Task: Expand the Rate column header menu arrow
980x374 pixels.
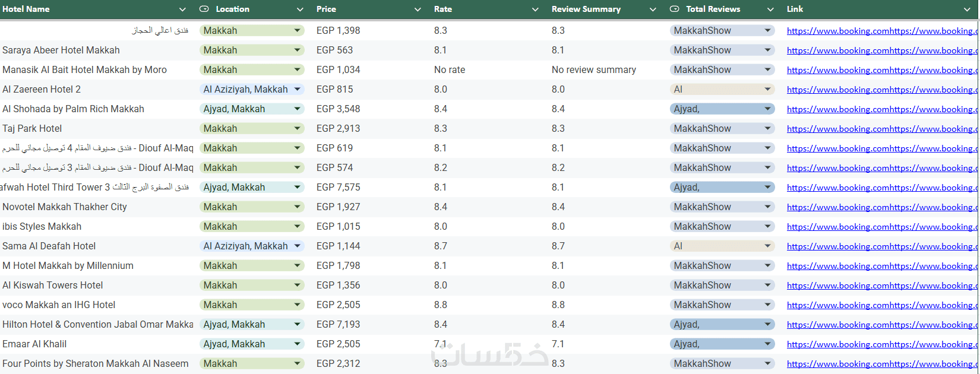Action: (x=535, y=9)
